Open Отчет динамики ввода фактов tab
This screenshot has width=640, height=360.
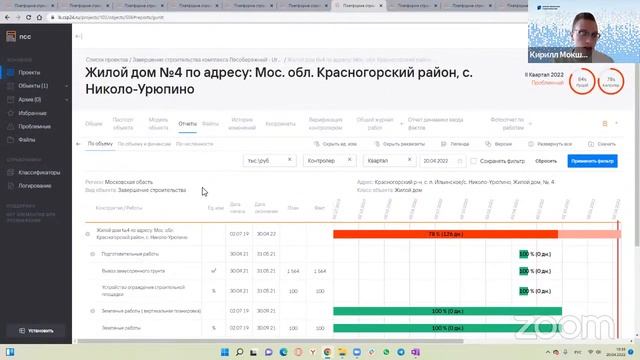point(435,124)
